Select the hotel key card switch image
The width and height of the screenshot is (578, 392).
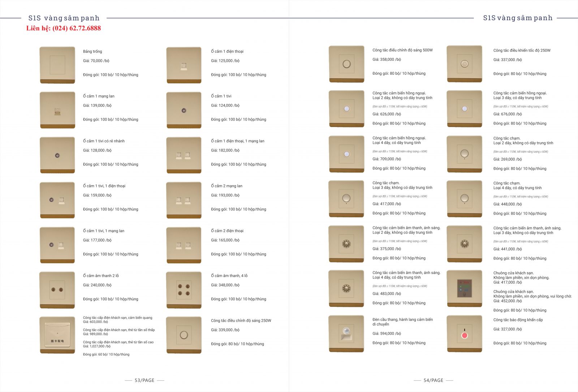pyautogui.click(x=57, y=335)
